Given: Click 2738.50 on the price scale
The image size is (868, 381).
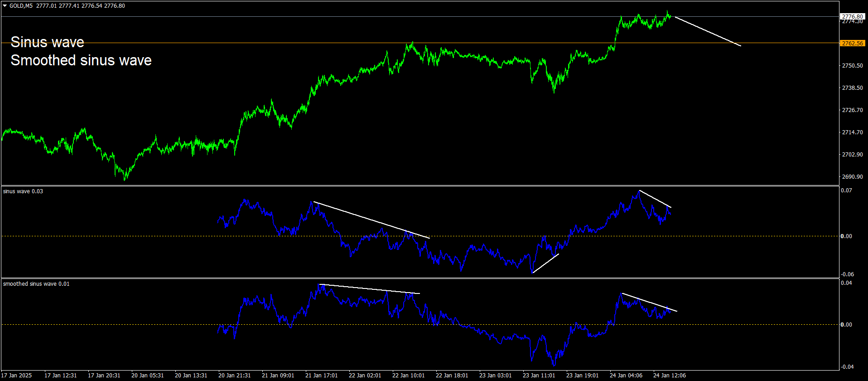Looking at the screenshot, I should coord(852,88).
